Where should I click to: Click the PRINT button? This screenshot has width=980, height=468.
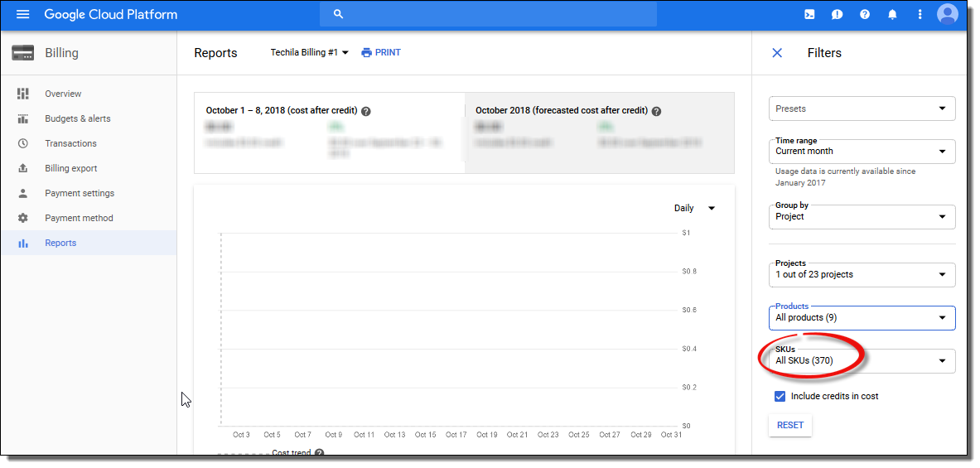381,53
